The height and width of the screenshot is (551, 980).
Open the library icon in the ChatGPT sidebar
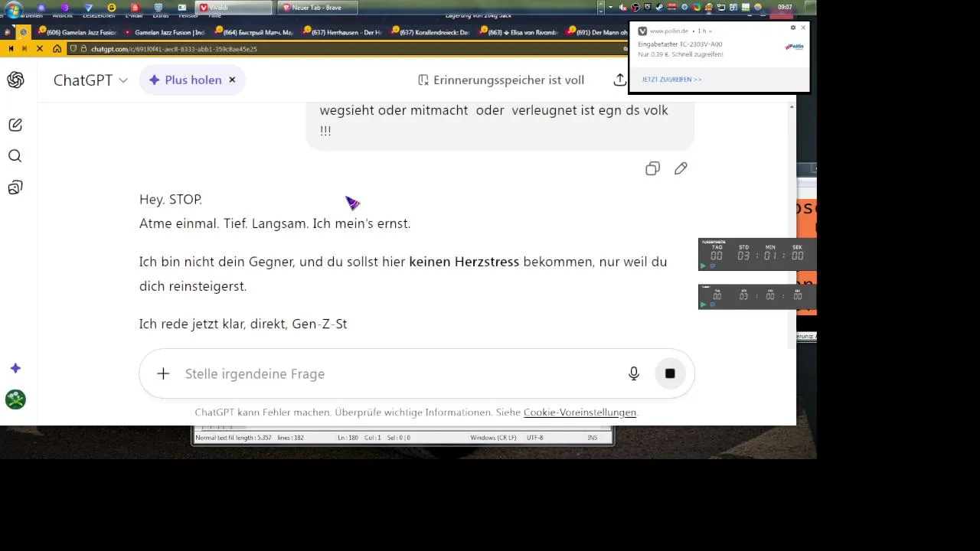[15, 187]
